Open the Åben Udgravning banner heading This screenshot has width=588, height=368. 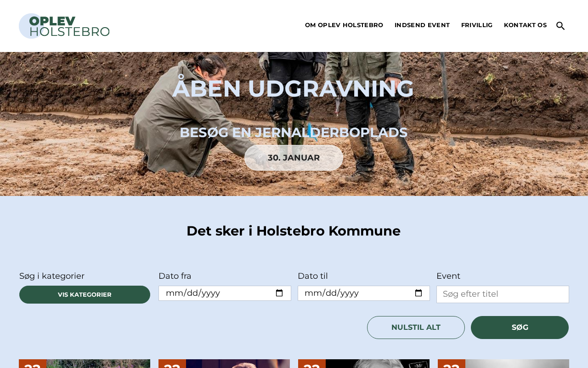[293, 88]
